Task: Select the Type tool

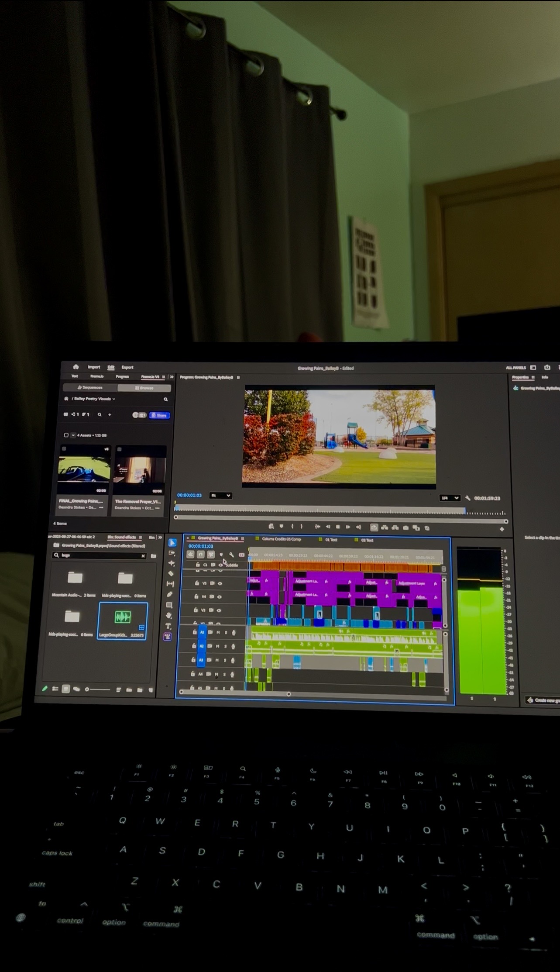Action: click(x=168, y=626)
